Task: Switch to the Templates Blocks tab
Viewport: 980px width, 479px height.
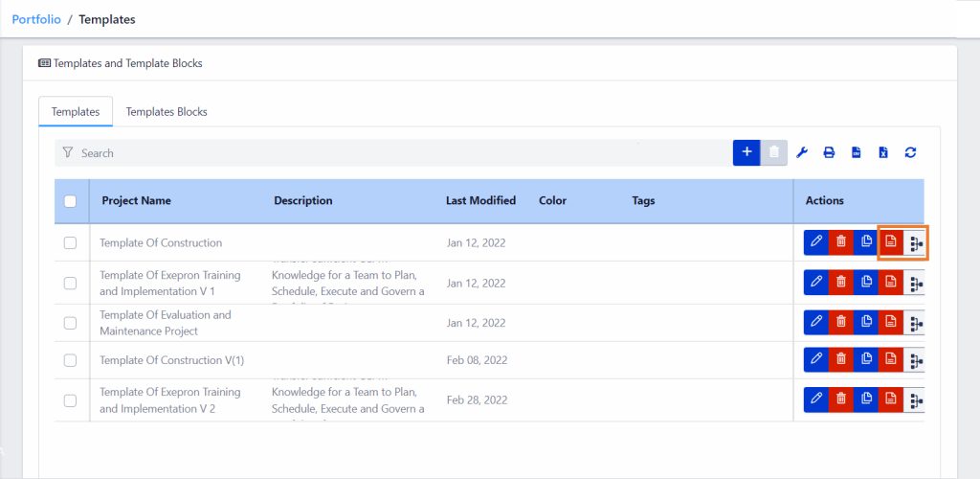Action: (x=167, y=112)
